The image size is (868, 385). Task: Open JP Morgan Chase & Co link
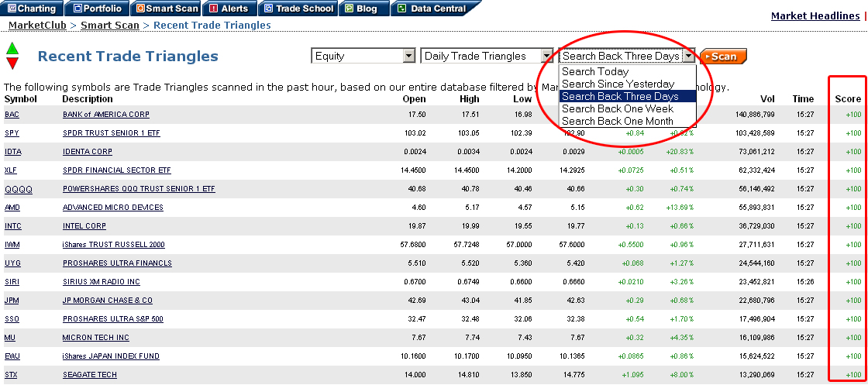pyautogui.click(x=108, y=301)
